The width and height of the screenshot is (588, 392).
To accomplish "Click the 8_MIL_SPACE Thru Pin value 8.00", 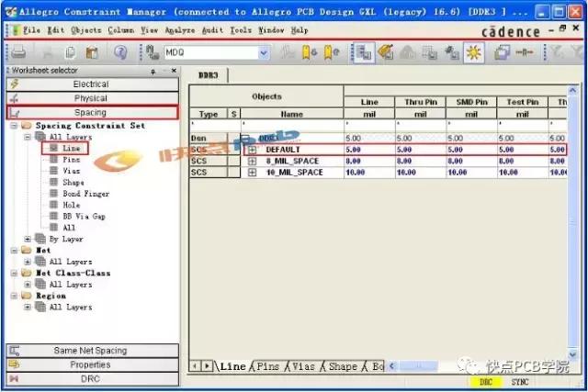I will pos(420,162).
